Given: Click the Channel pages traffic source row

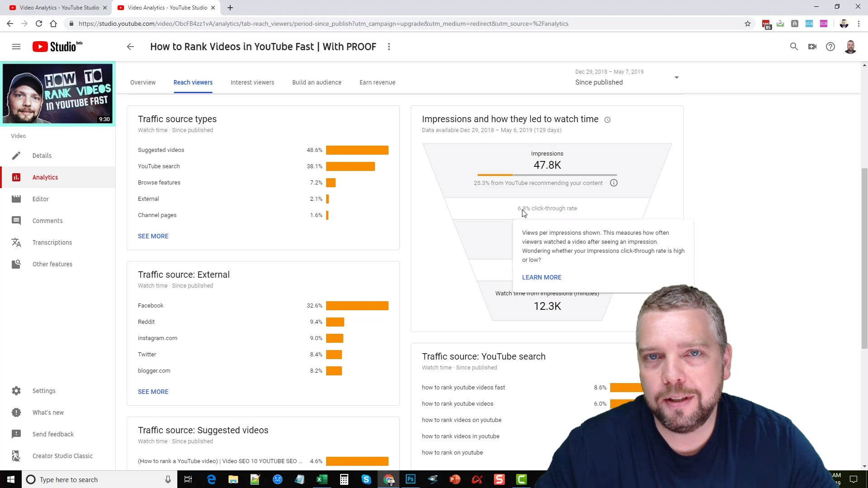Looking at the screenshot, I should 263,215.
